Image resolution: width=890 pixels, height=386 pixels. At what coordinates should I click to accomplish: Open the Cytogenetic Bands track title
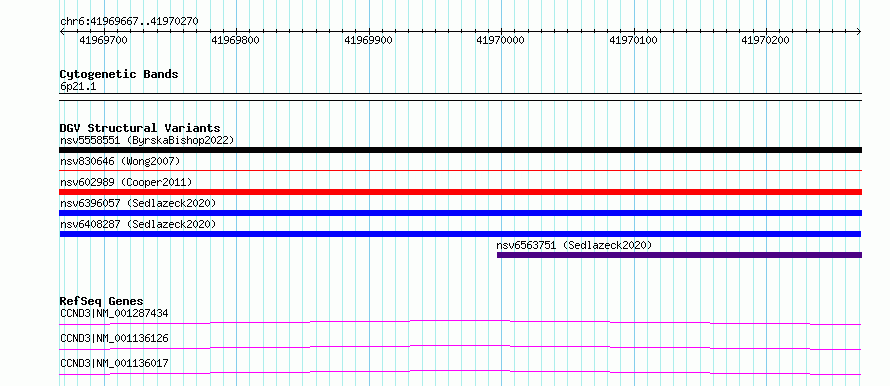[119, 74]
